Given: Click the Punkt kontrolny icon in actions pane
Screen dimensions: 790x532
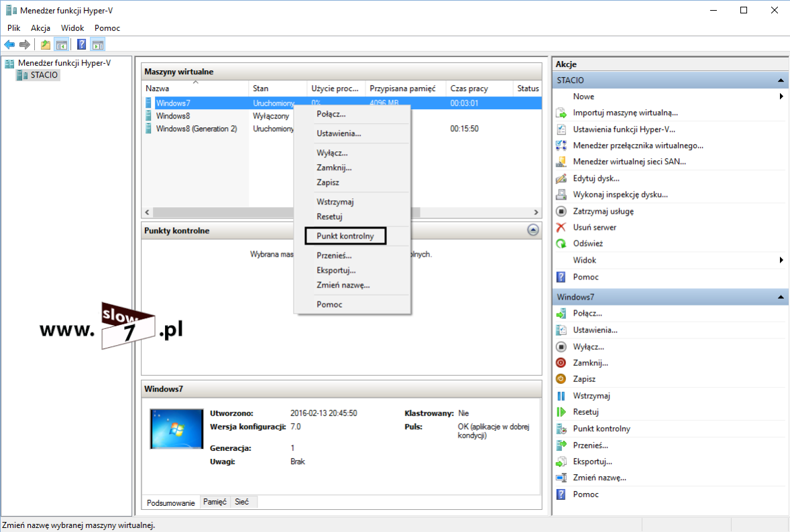Looking at the screenshot, I should pos(561,429).
